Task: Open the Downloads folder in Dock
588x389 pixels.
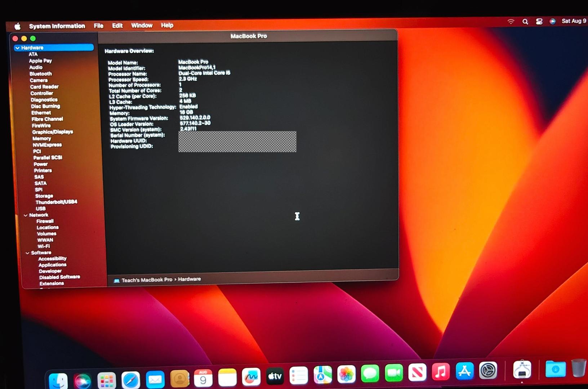Action: pyautogui.click(x=555, y=368)
